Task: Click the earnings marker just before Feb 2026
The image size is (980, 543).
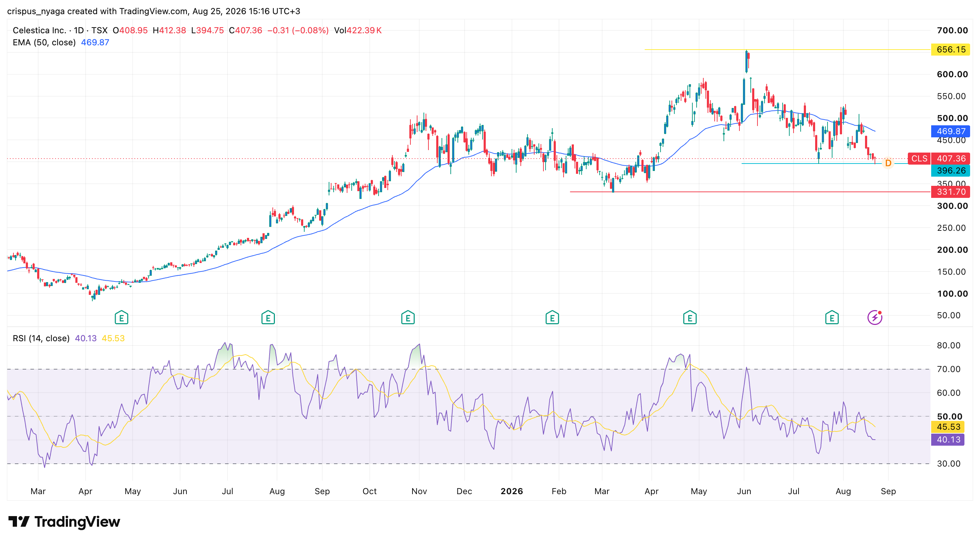Action: pos(552,318)
